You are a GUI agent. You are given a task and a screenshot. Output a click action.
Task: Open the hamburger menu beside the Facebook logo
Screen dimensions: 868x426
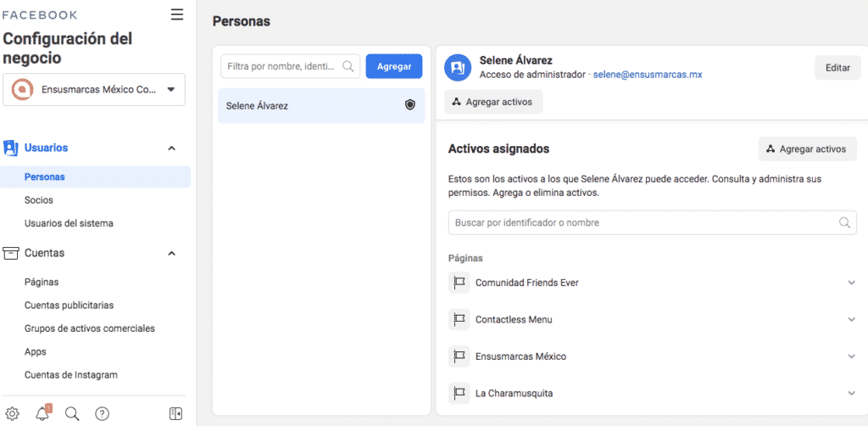coord(177,14)
